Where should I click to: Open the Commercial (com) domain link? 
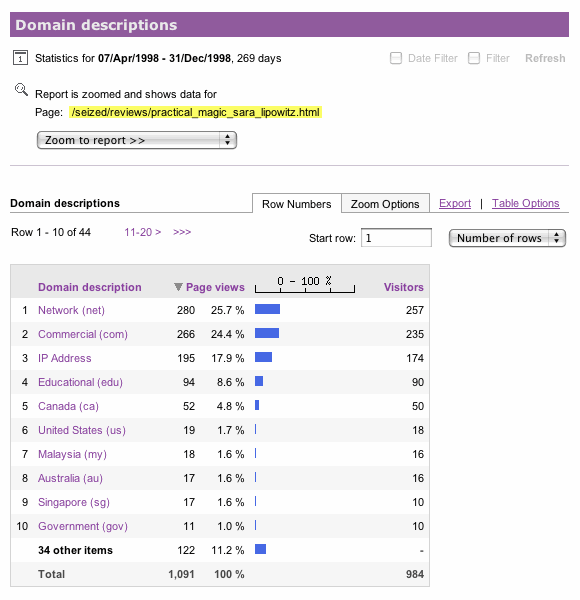83,334
